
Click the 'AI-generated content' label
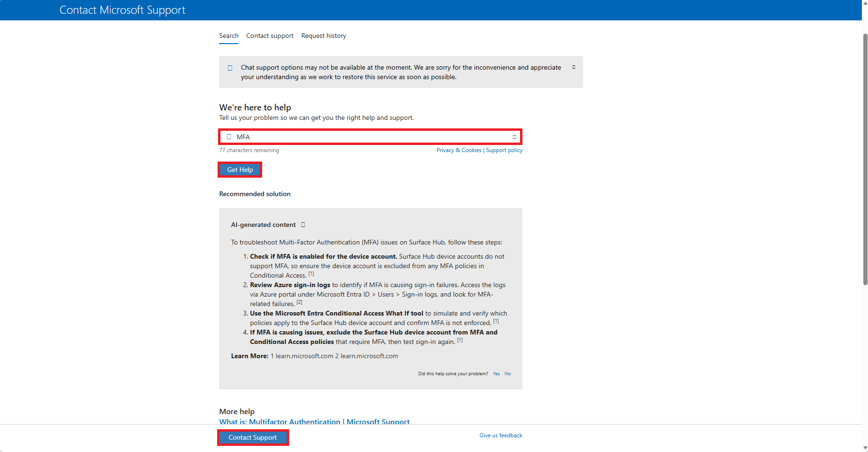263,225
